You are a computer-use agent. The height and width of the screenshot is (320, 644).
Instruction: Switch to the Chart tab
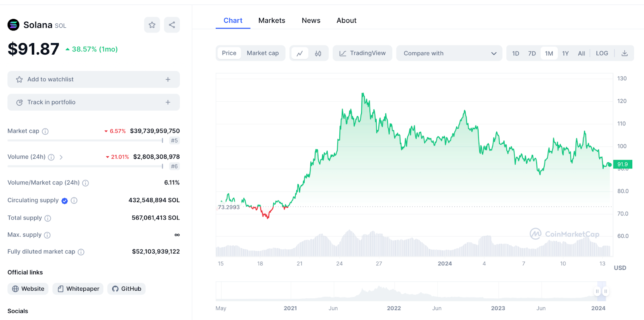[x=233, y=21]
